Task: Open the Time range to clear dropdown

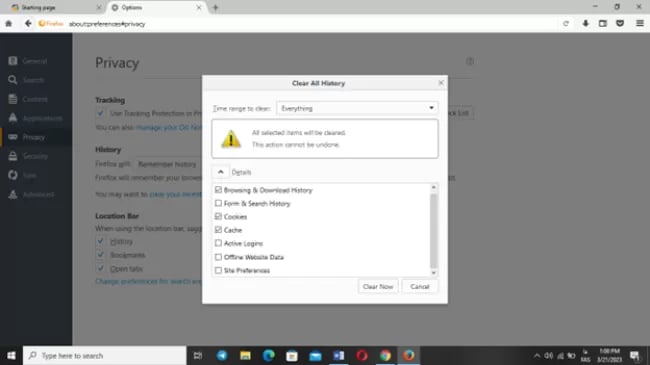Action: 357,108
